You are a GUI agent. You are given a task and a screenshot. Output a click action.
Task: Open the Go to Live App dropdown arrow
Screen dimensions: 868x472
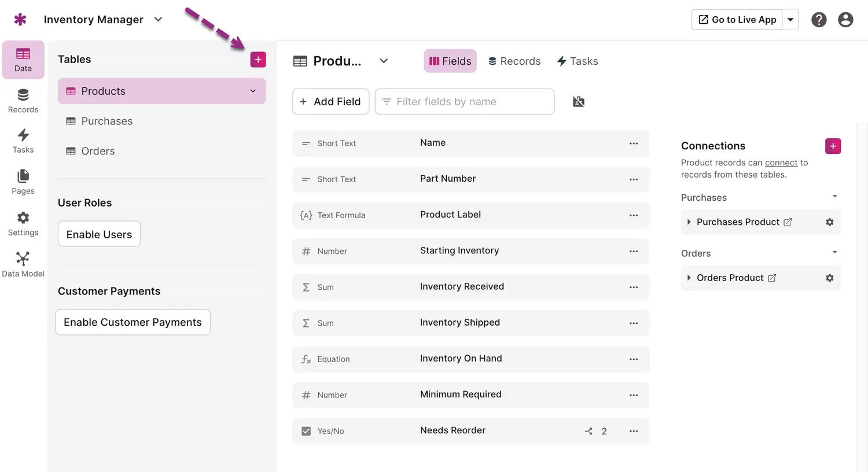pyautogui.click(x=790, y=20)
